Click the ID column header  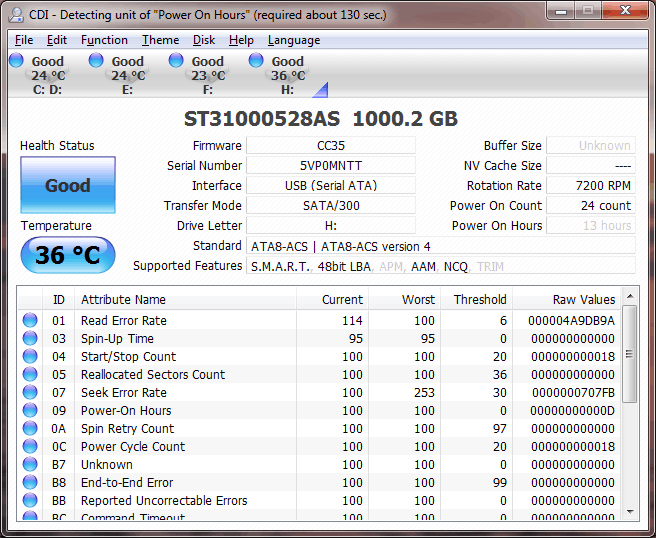(59, 299)
